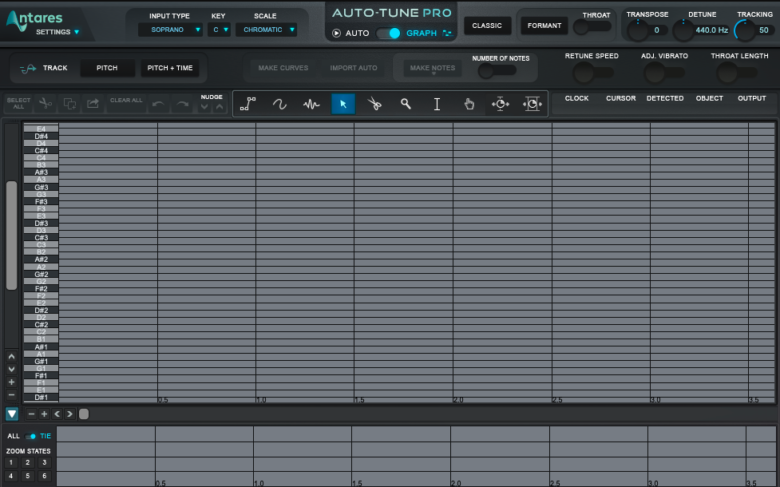Recall zoom state 1

[x=11, y=463]
